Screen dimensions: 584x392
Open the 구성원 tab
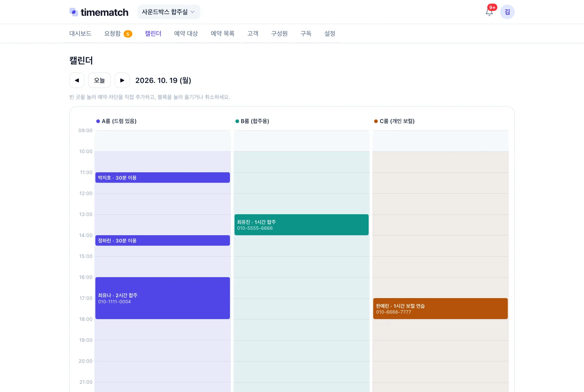(279, 33)
